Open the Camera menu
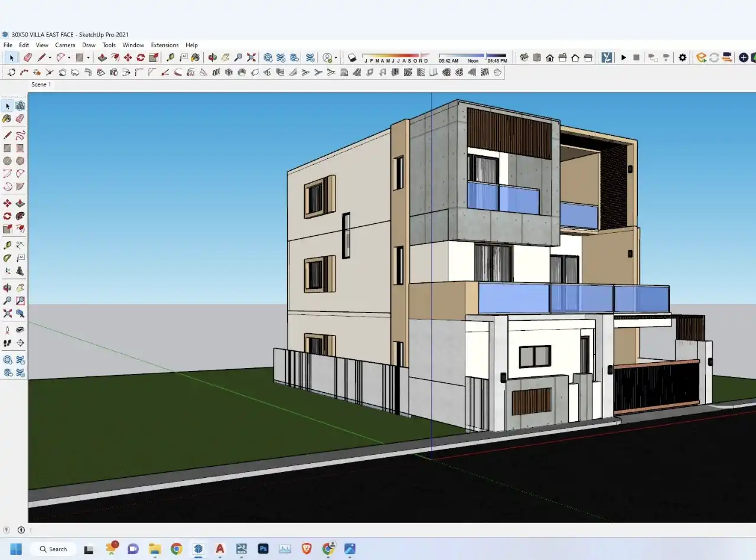 pyautogui.click(x=65, y=45)
